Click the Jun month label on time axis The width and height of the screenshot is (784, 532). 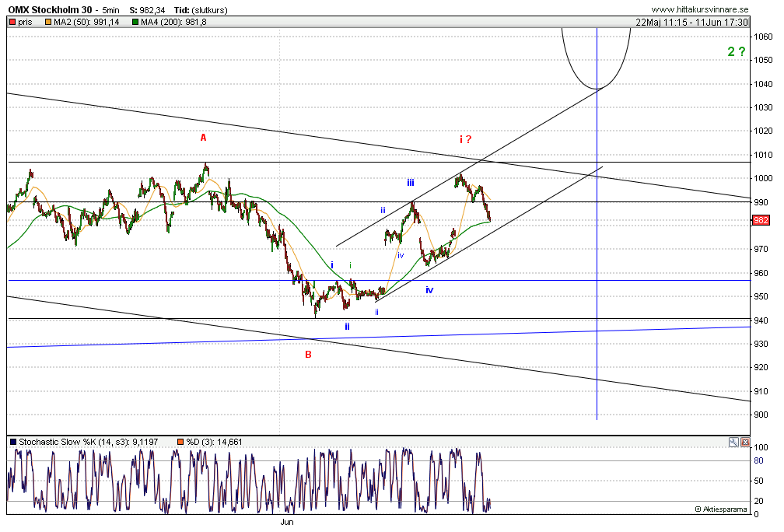tap(286, 523)
